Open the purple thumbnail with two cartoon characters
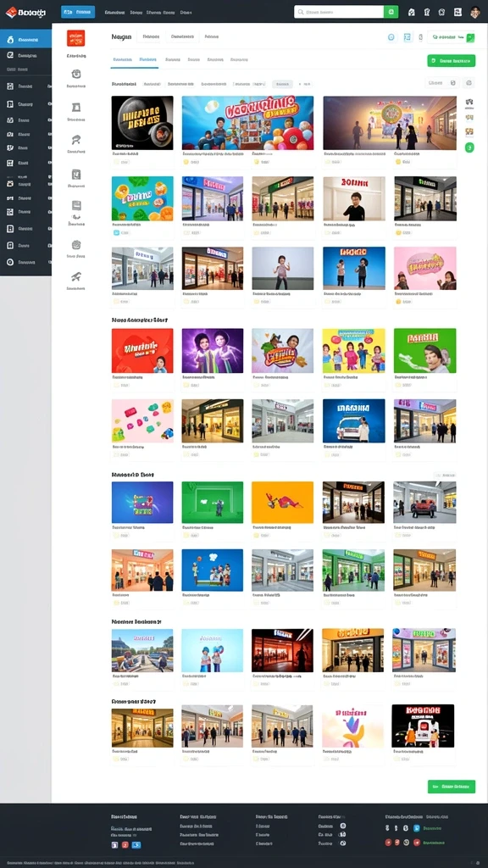 click(x=213, y=350)
